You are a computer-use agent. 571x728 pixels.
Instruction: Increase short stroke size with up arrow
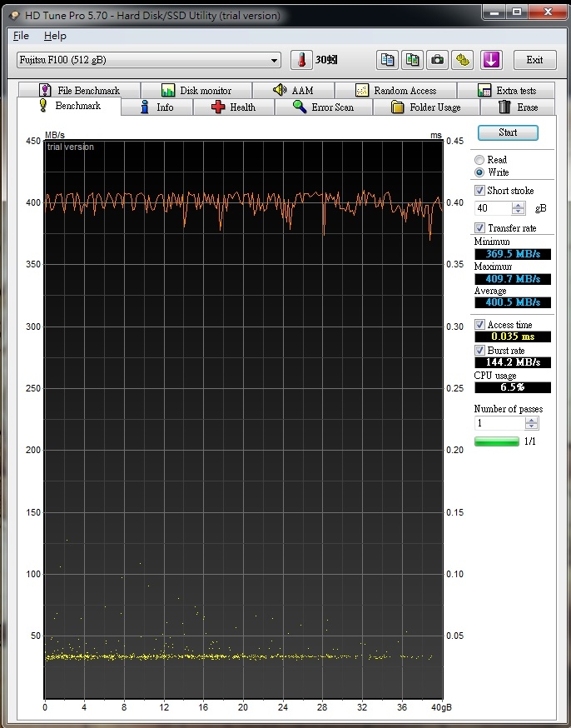point(518,205)
